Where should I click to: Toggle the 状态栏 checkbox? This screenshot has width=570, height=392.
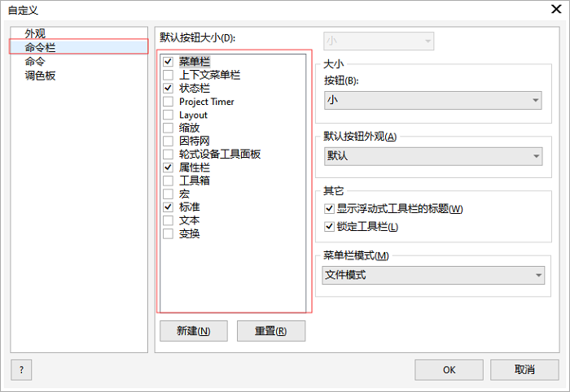[168, 88]
